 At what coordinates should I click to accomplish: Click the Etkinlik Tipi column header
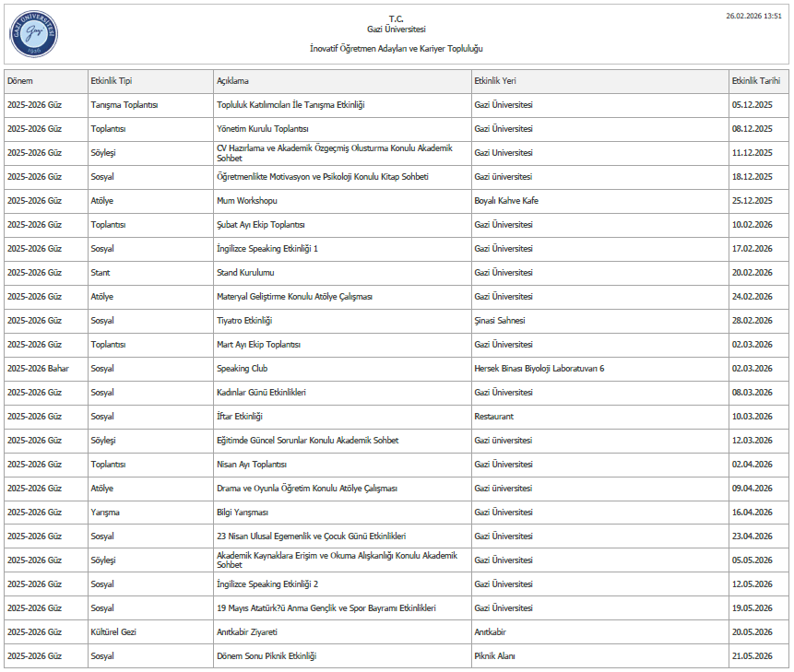coord(111,81)
